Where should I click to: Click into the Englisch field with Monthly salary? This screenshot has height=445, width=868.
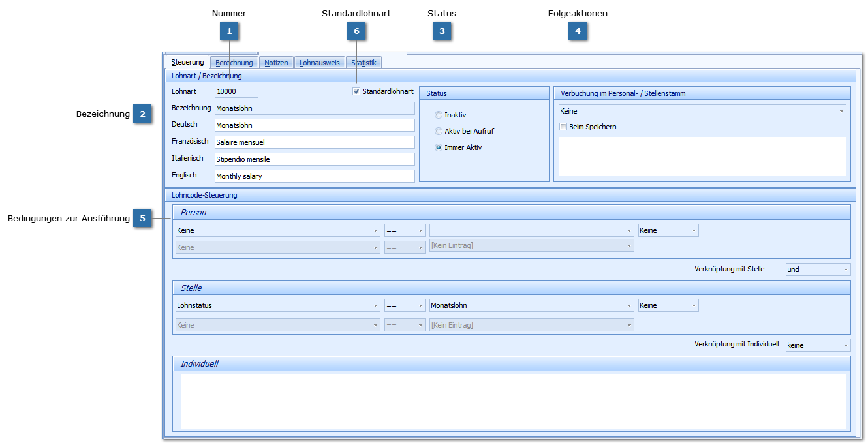[x=315, y=176]
